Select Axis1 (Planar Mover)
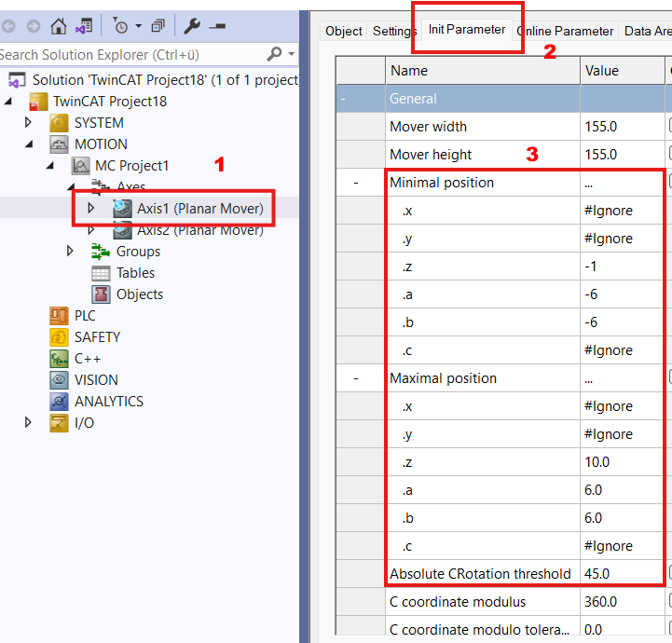This screenshot has height=643, width=672. 200,209
